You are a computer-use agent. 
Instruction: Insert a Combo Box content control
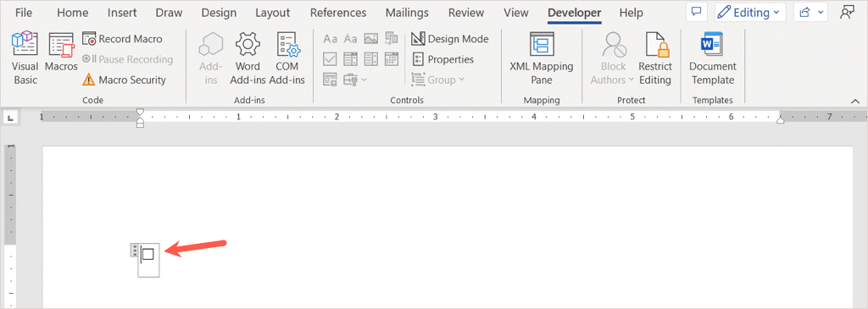point(350,58)
